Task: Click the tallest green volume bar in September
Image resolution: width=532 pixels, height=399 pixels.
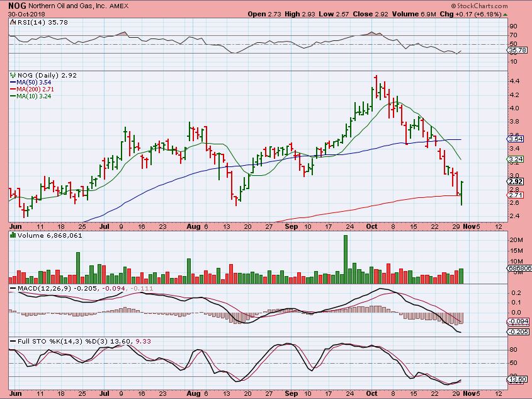Action: click(x=346, y=260)
